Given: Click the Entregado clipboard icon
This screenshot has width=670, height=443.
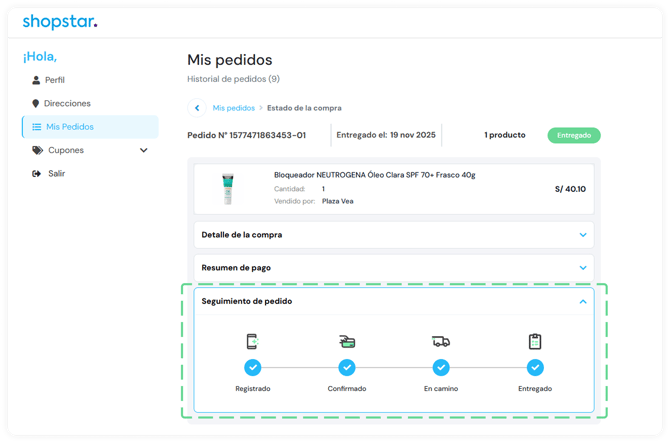Looking at the screenshot, I should tap(535, 342).
